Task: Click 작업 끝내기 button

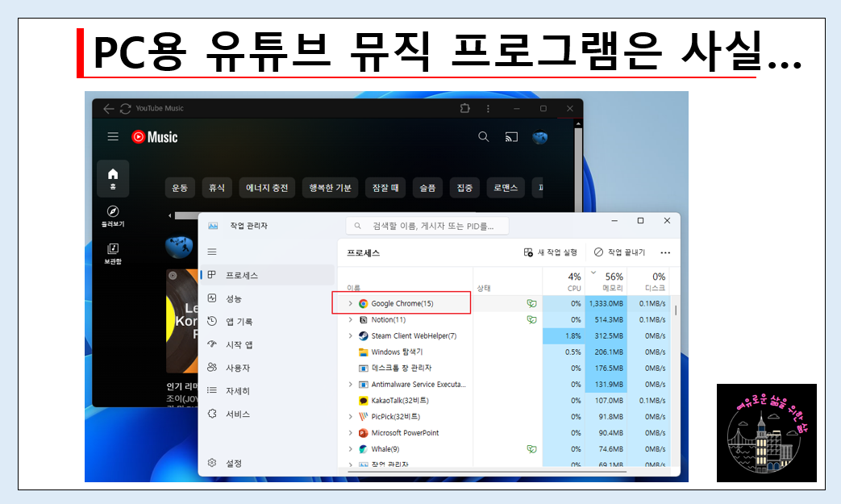Action: [x=619, y=252]
